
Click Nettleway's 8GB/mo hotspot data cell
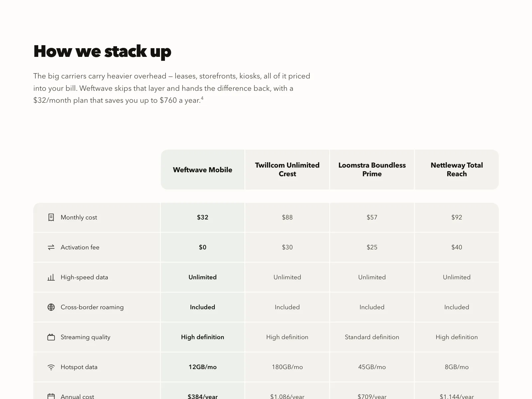pyautogui.click(x=457, y=367)
